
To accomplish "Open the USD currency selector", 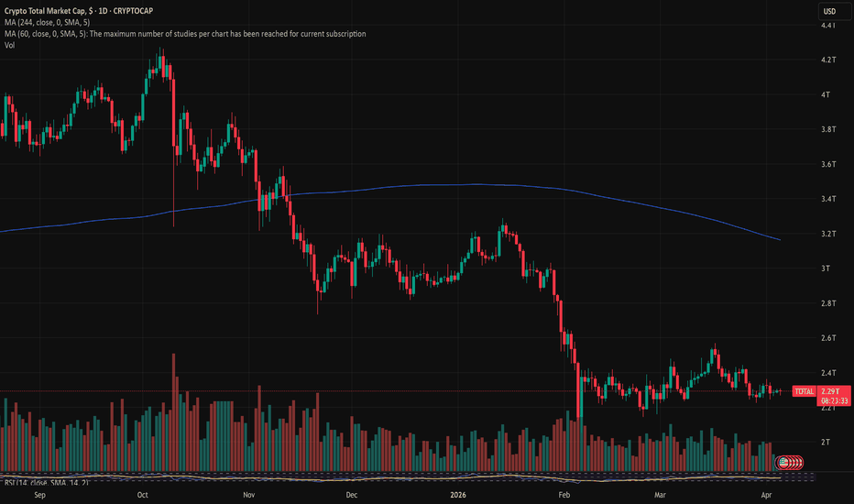I will [828, 11].
